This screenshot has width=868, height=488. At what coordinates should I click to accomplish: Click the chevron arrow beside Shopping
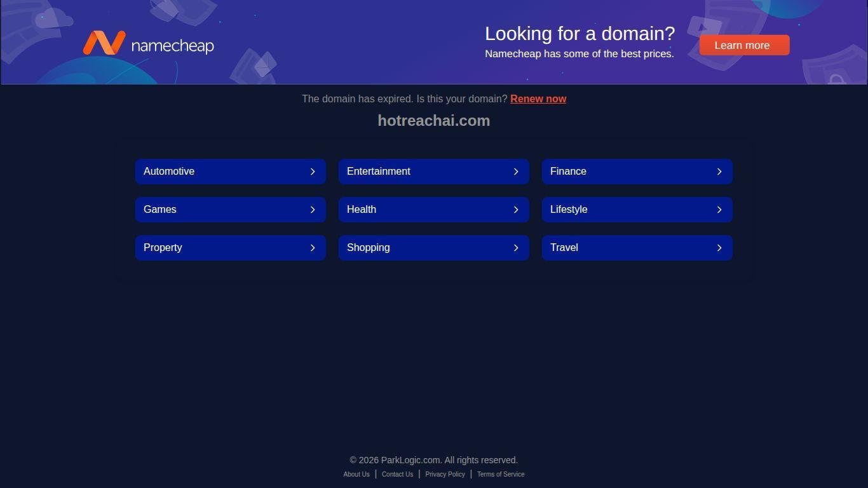coord(516,248)
